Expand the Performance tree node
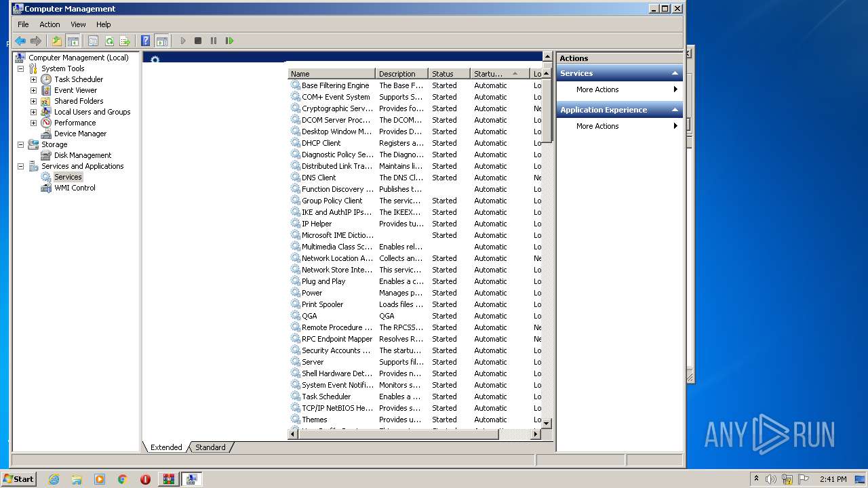This screenshot has width=868, height=488. (33, 123)
